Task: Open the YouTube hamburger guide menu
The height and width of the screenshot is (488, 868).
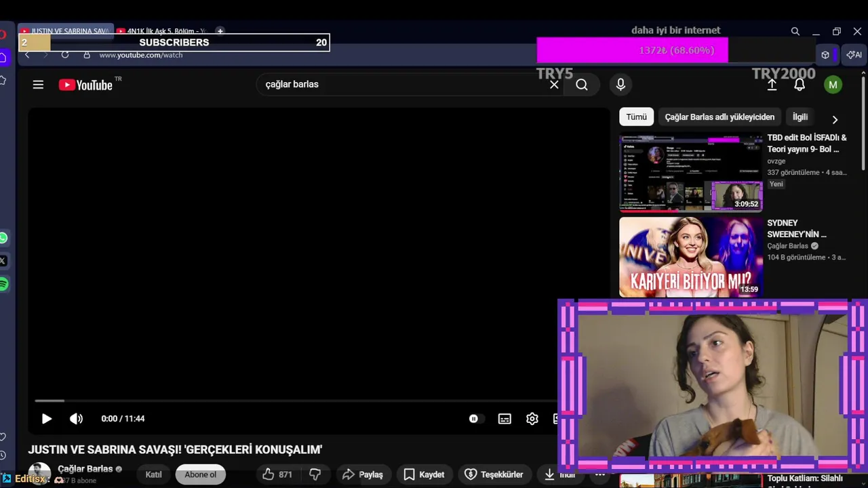Action: (x=38, y=85)
